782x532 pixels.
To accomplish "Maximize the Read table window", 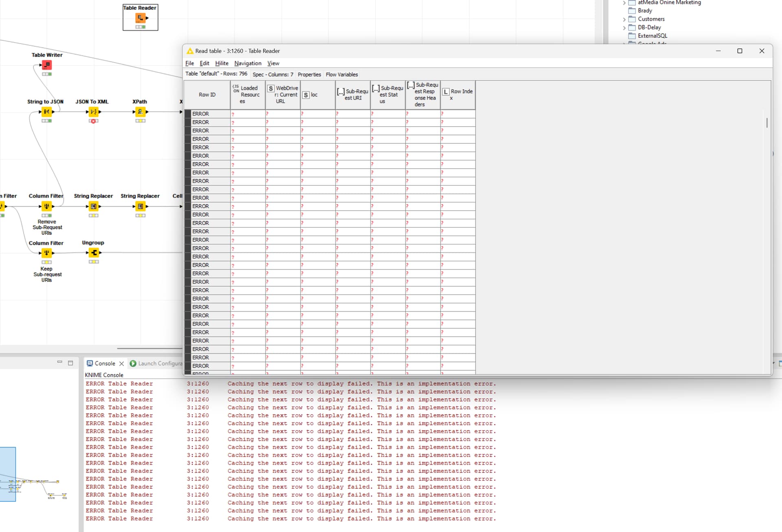I will coord(740,51).
